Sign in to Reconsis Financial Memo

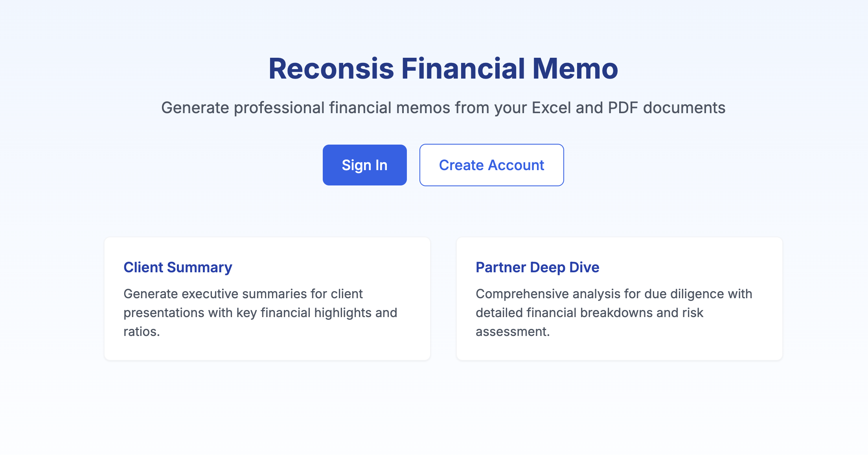364,165
